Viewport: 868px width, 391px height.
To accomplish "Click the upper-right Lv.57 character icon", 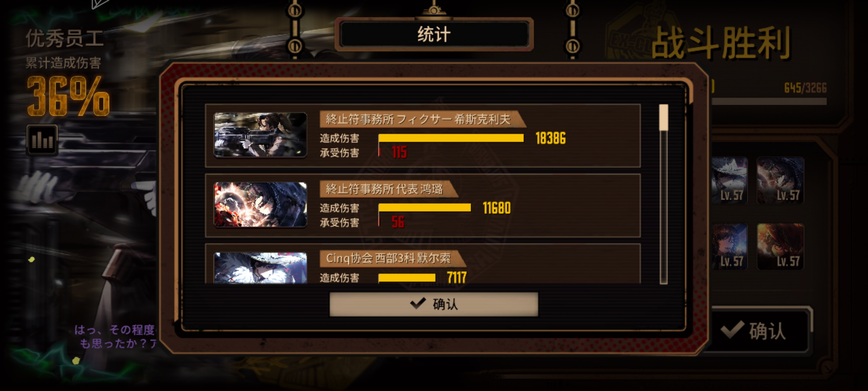I will point(780,180).
